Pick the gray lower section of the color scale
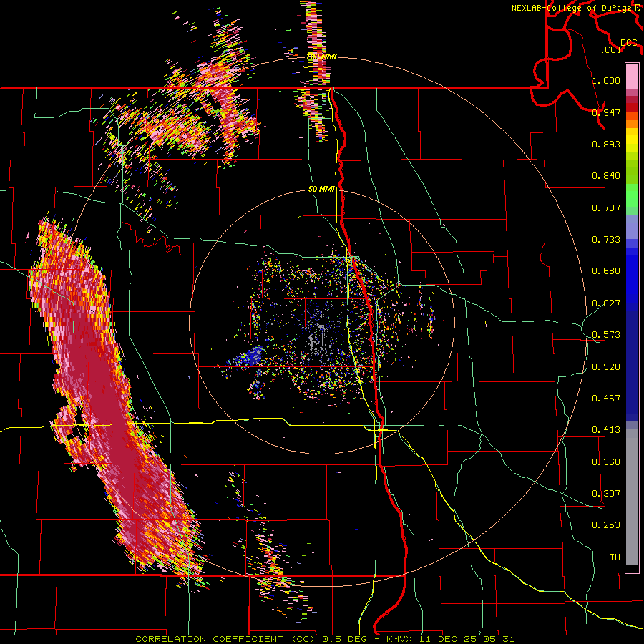Image resolution: width=644 pixels, height=644 pixels. coord(632,497)
